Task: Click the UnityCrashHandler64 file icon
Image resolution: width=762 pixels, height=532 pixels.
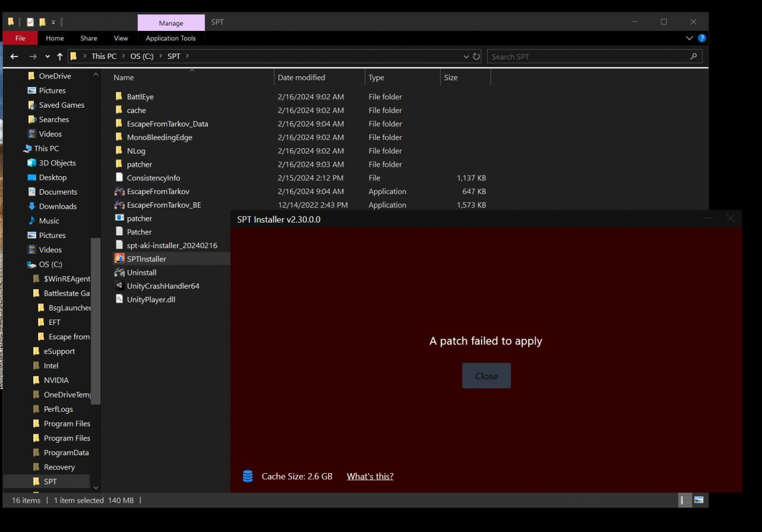Action: [120, 286]
